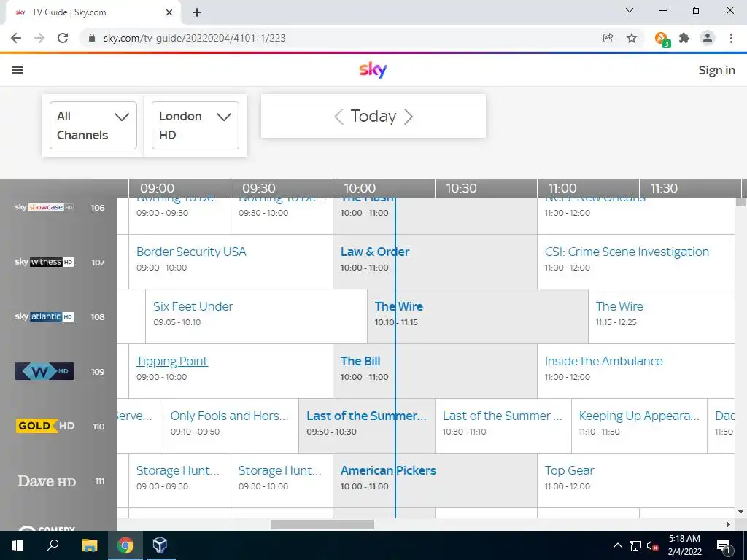
Task: Select the GOLD HD channel logo
Action: point(45,426)
